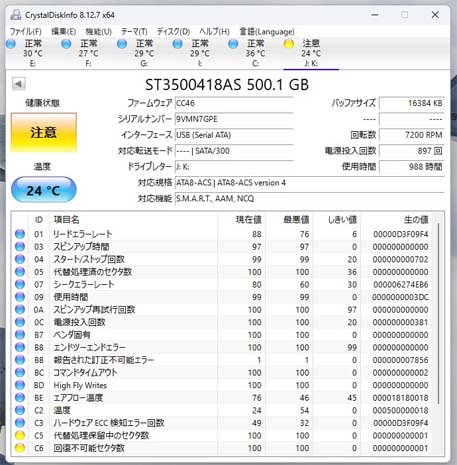Image resolution: width=457 pixels, height=465 pixels.
Task: Click raw value 00000007856
Action: coord(400,360)
